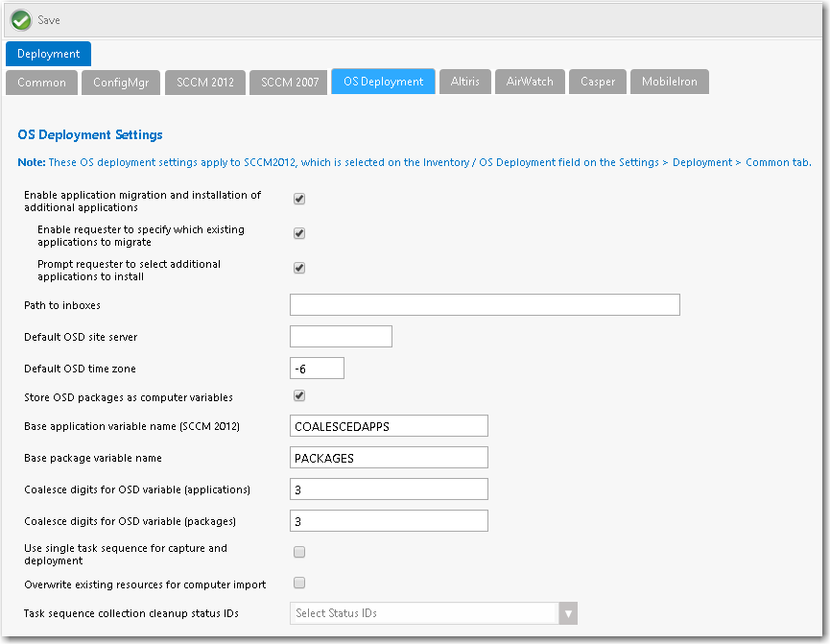Select the Deployment tab

click(x=47, y=54)
